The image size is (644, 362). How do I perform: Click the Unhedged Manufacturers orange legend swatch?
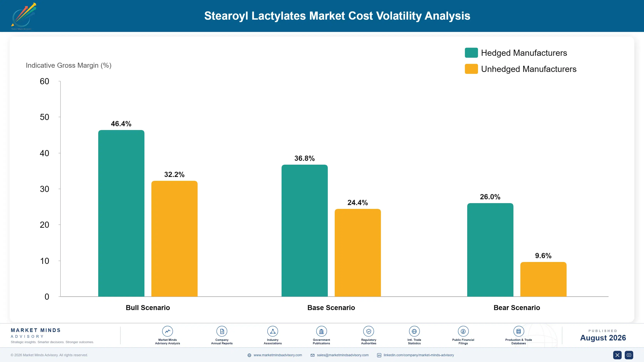tap(471, 69)
